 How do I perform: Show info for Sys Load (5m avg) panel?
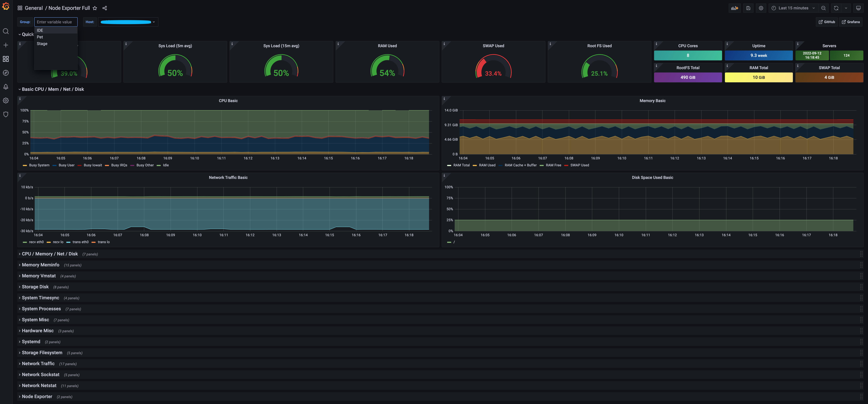click(126, 44)
